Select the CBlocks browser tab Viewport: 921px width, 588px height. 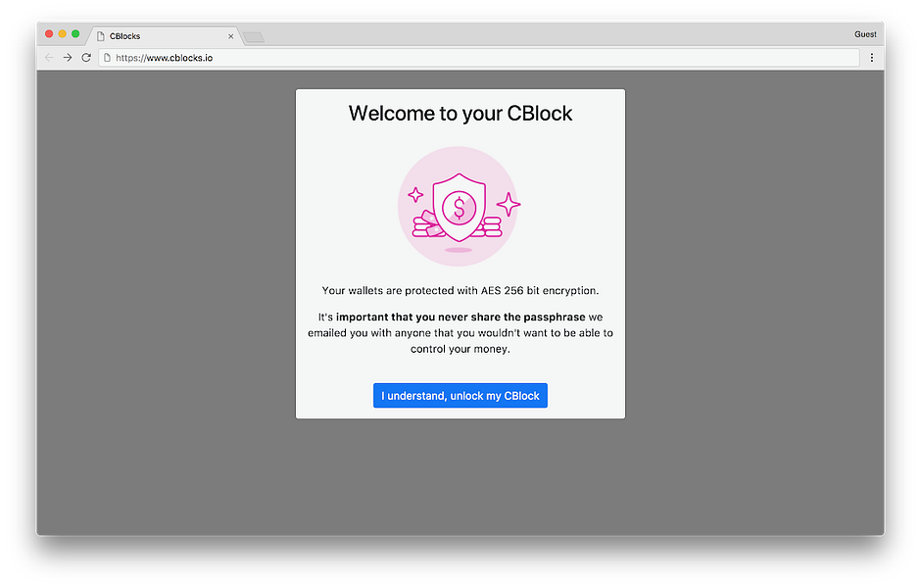pos(165,36)
